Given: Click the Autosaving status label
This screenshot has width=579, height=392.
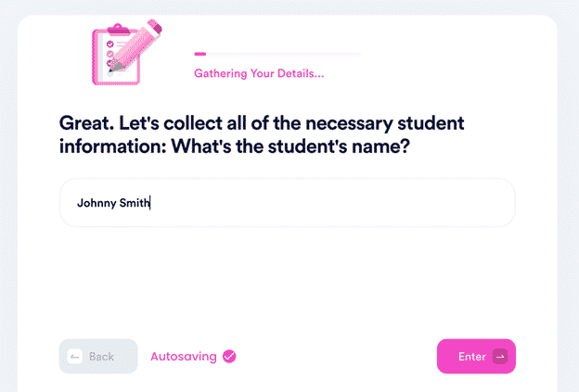Looking at the screenshot, I should point(183,356).
